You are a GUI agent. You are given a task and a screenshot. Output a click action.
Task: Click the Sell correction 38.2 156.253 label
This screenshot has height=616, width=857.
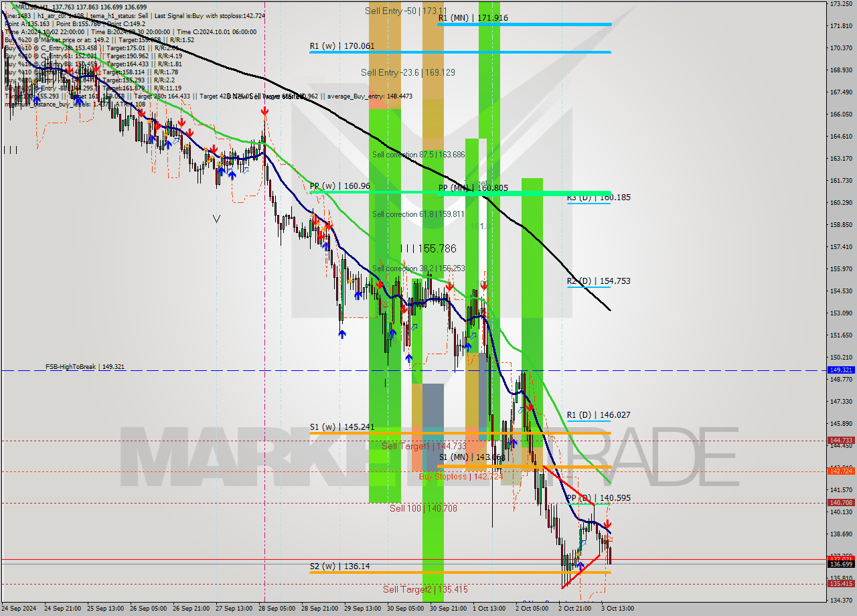[418, 268]
